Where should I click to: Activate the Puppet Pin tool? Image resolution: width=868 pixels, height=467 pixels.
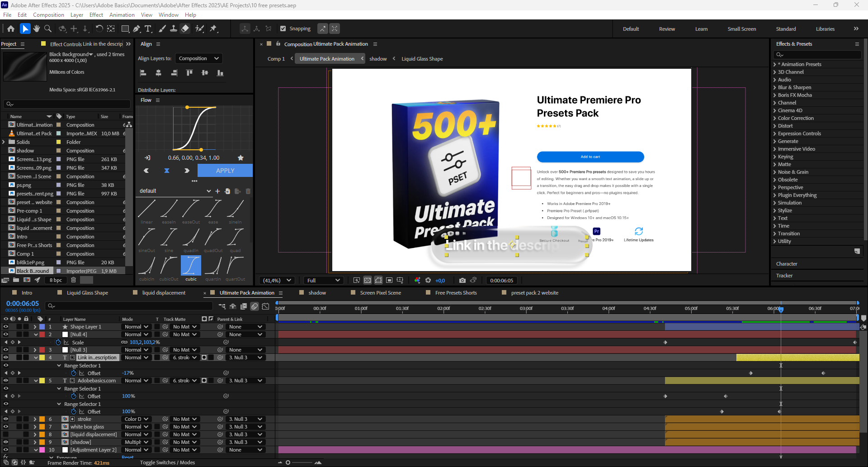[x=213, y=29]
